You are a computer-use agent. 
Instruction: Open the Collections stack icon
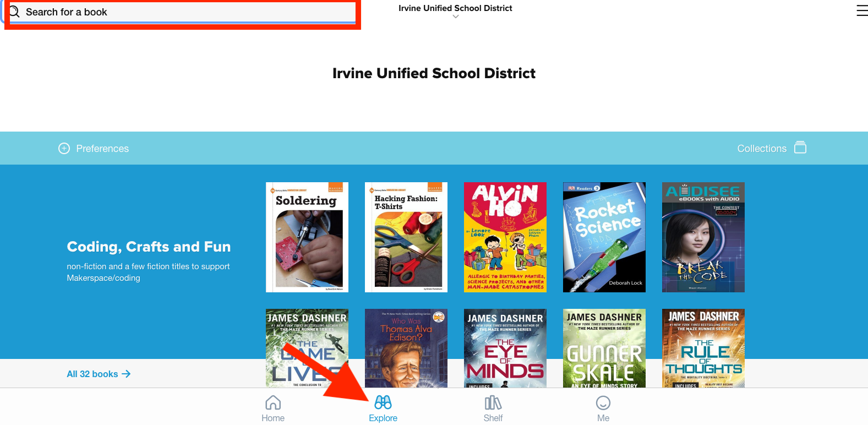coord(801,148)
